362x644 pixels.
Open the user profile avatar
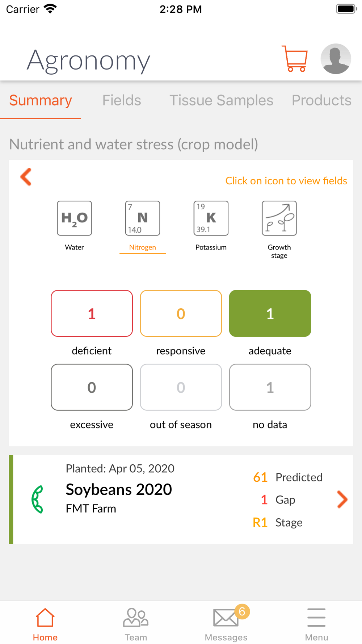(336, 59)
